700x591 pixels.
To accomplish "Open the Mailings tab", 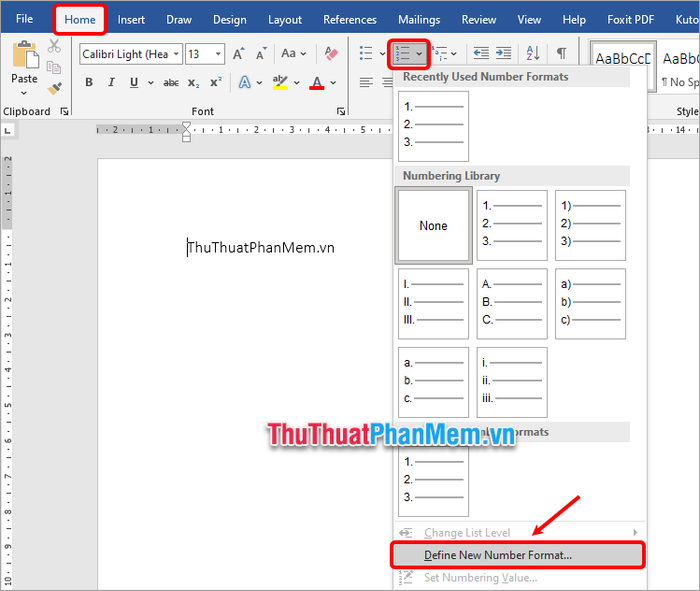I will [419, 20].
